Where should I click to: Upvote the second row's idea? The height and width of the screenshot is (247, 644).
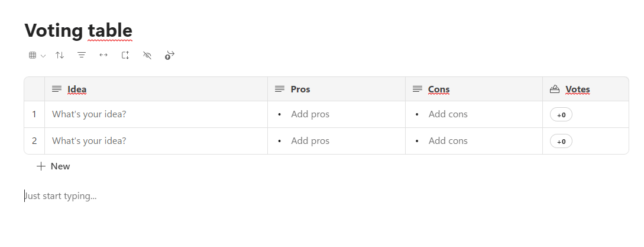point(561,142)
